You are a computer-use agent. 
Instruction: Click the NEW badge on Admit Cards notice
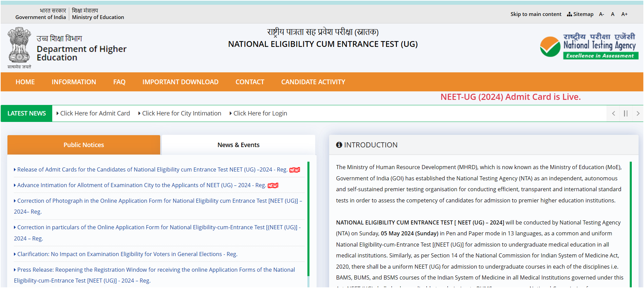[x=295, y=170]
